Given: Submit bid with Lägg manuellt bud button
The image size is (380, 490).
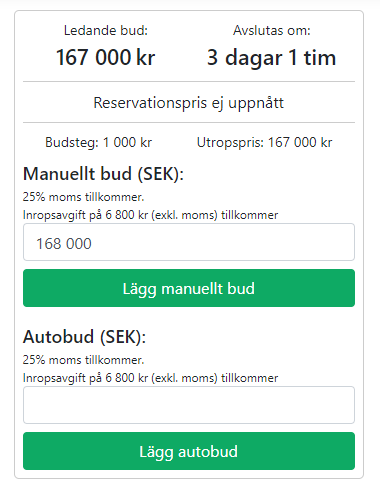Looking at the screenshot, I should (189, 288).
